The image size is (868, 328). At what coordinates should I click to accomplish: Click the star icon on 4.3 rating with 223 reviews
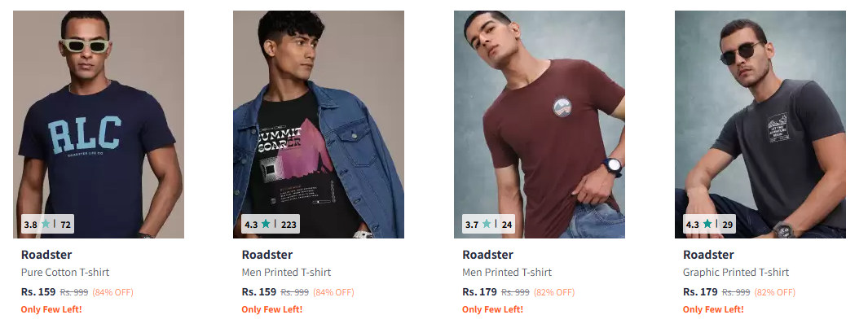[x=266, y=224]
